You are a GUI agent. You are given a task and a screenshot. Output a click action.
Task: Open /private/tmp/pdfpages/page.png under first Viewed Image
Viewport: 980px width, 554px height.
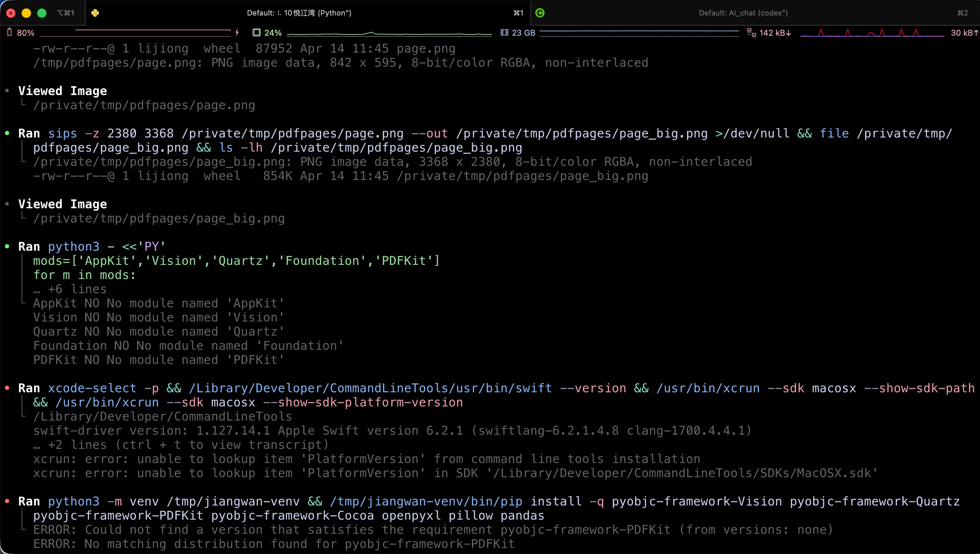144,105
